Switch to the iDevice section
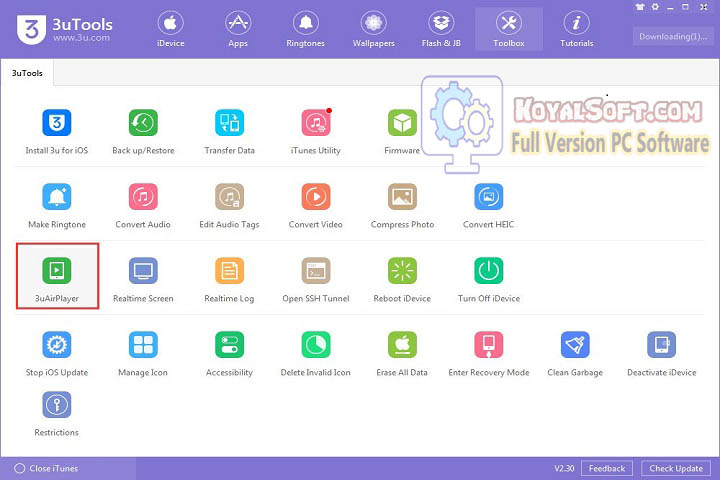This screenshot has height=480, width=720. pos(170,29)
